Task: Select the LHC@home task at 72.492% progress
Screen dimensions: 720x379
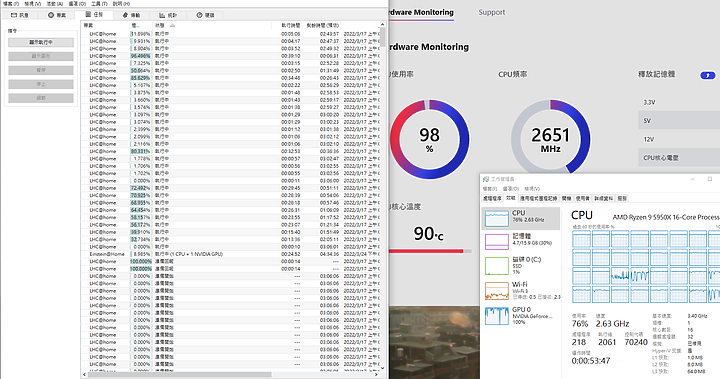Action: click(230, 188)
